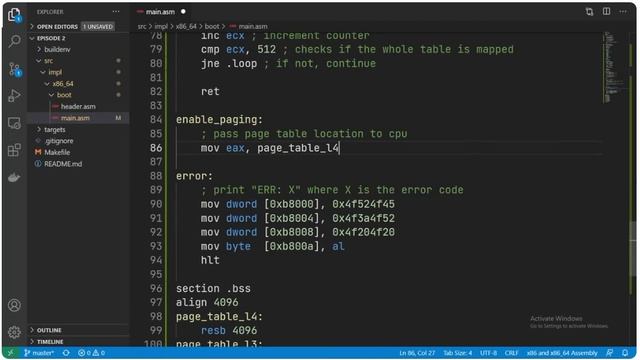The height and width of the screenshot is (360, 640).
Task: Open the .gitignore file
Action: pyautogui.click(x=59, y=141)
